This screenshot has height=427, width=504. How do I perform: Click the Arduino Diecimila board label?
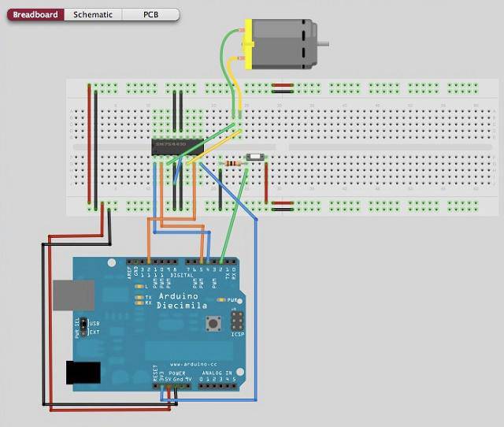[183, 300]
